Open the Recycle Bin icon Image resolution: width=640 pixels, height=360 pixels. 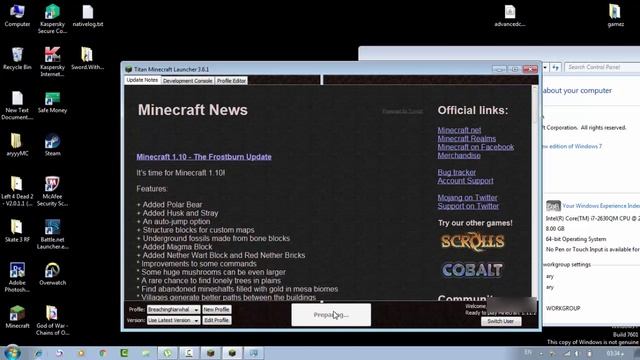pyautogui.click(x=17, y=58)
